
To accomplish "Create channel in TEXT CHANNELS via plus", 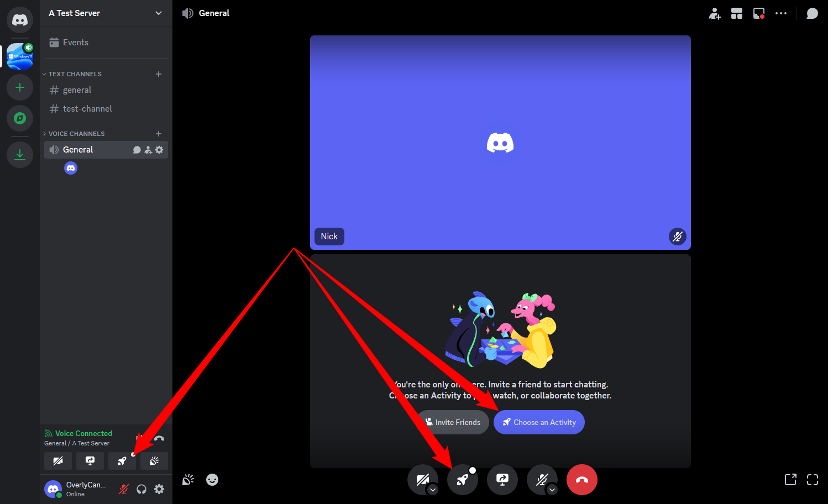I will coord(159,74).
